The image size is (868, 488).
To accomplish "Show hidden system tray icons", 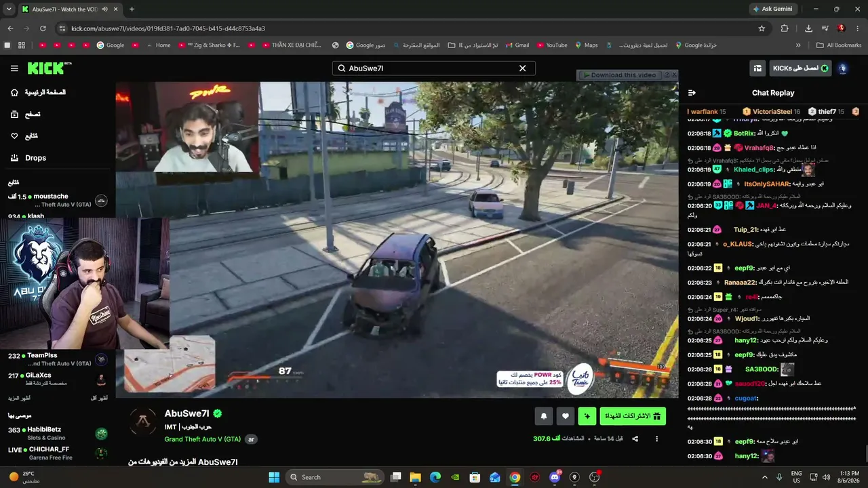I will (x=765, y=477).
